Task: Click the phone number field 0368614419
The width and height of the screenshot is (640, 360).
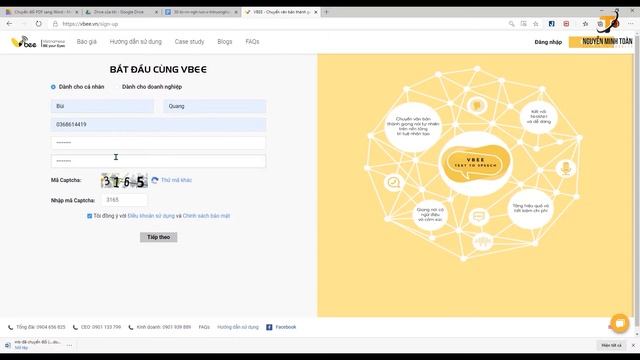Action: pos(158,124)
